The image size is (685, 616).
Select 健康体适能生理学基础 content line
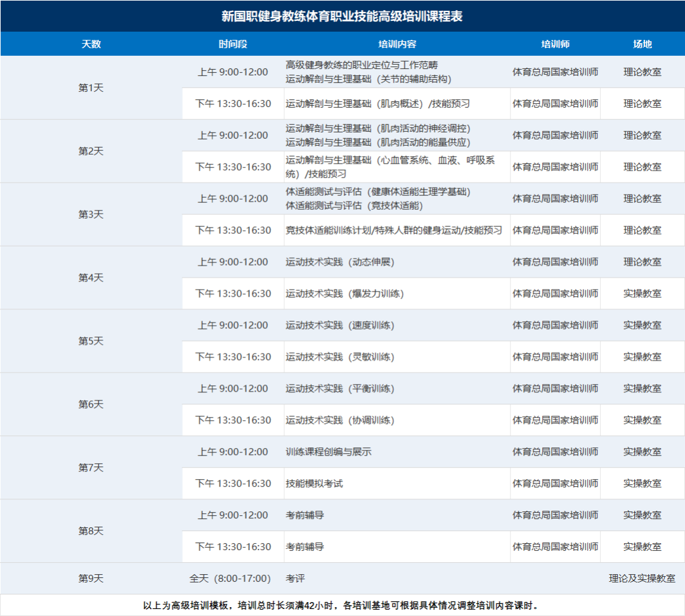[x=378, y=191]
